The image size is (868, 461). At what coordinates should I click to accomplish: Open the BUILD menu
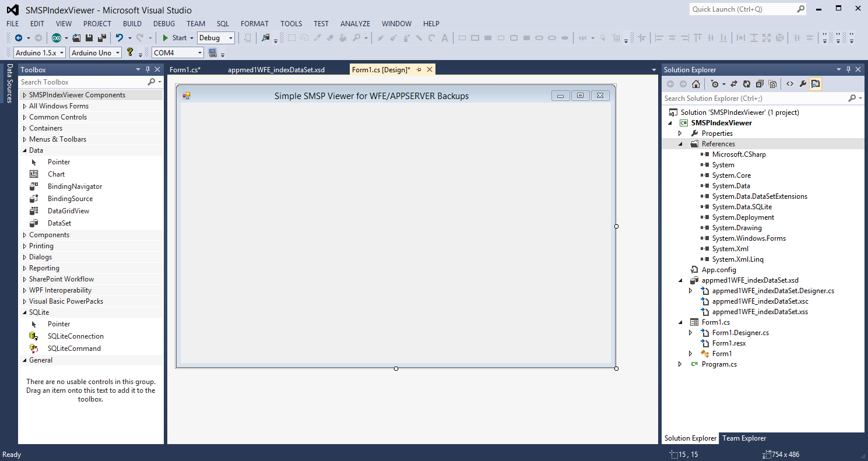(x=132, y=24)
